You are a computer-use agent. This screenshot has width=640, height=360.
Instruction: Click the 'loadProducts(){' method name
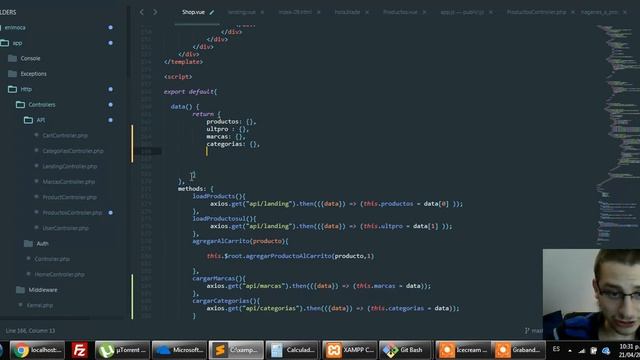coord(219,196)
